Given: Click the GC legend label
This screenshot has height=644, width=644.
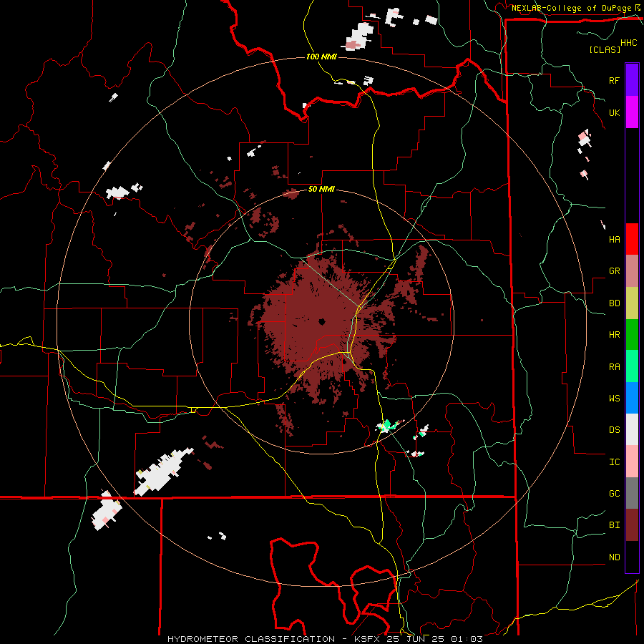Looking at the screenshot, I should click(x=614, y=494).
